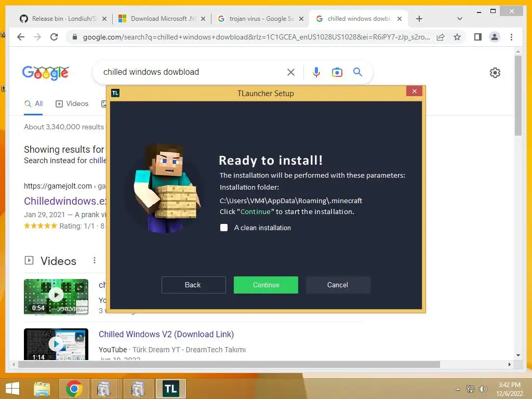
Task: Select the 'Videos' results tab
Action: point(72,104)
